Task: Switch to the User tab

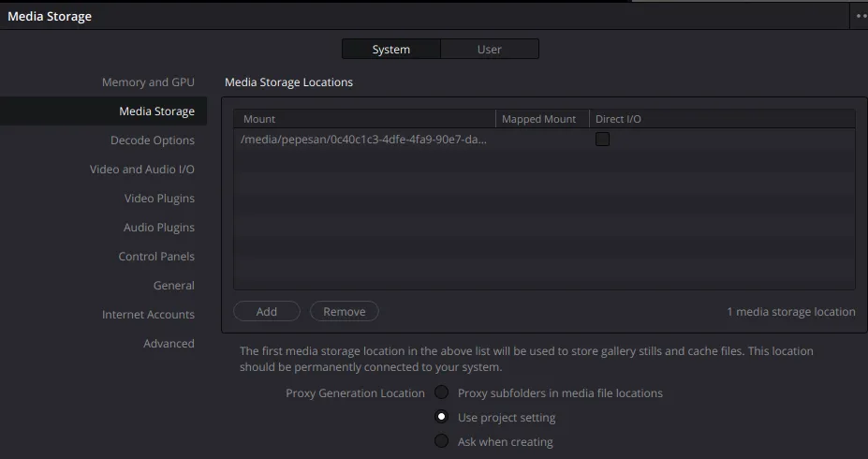Action: (489, 49)
